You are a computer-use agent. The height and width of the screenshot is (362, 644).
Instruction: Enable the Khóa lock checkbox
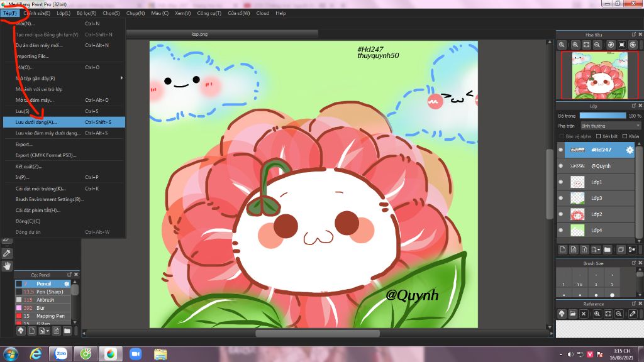point(625,136)
